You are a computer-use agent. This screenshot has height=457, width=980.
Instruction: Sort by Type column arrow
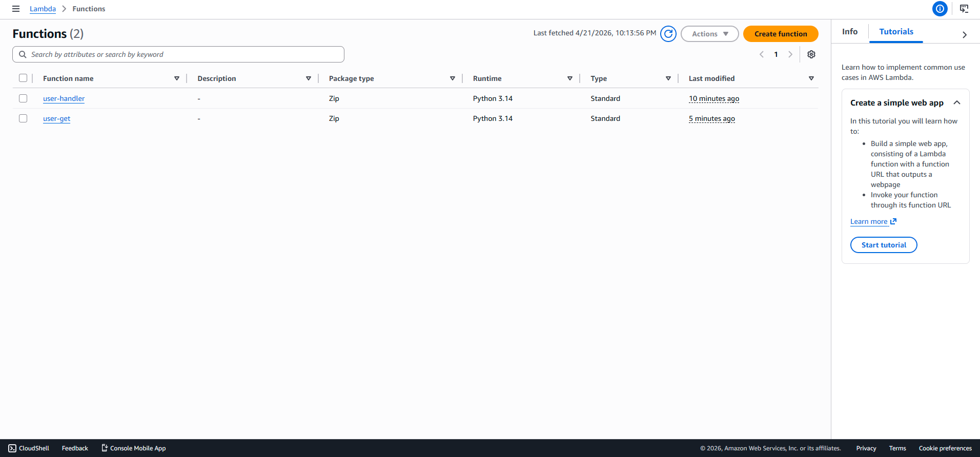coord(668,78)
